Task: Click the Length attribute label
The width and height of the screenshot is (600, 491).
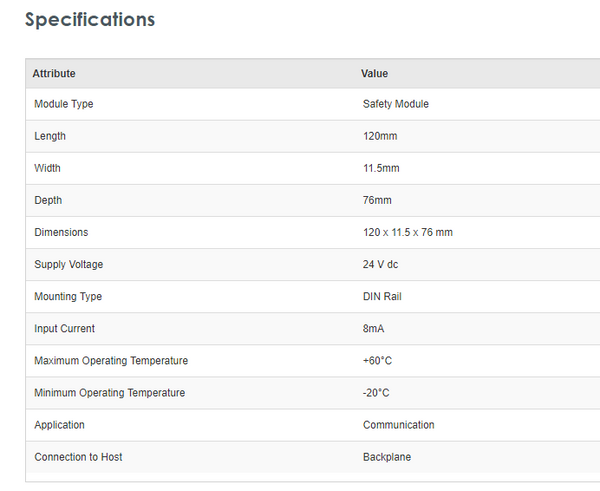Action: (x=50, y=136)
